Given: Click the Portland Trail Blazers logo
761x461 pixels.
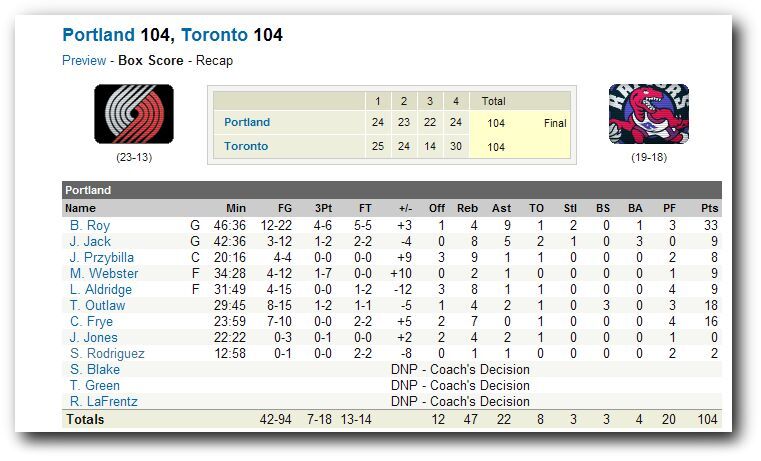Looking at the screenshot, I should [x=134, y=114].
